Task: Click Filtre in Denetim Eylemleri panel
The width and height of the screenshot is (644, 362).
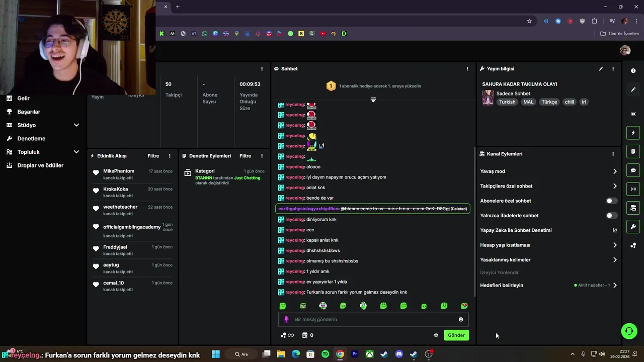Action: [246, 156]
